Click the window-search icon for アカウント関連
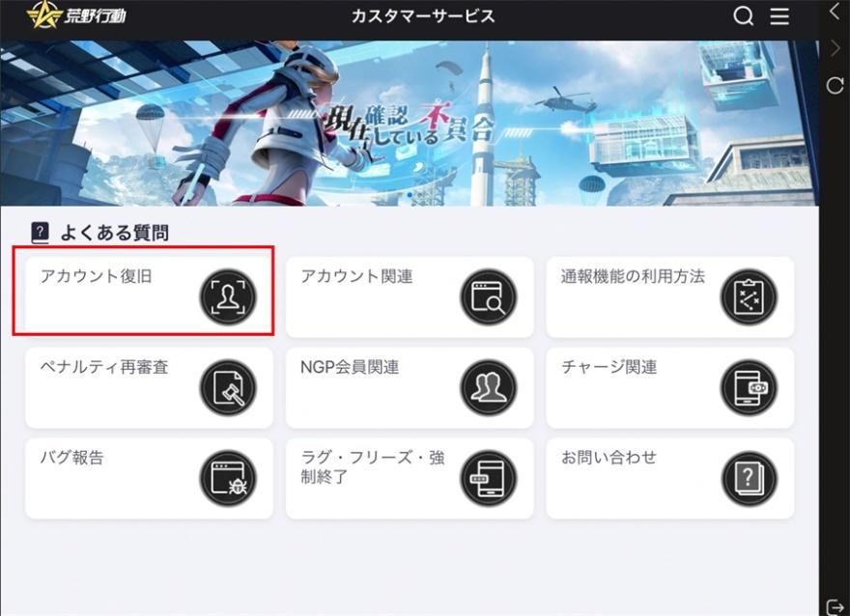 [x=489, y=297]
